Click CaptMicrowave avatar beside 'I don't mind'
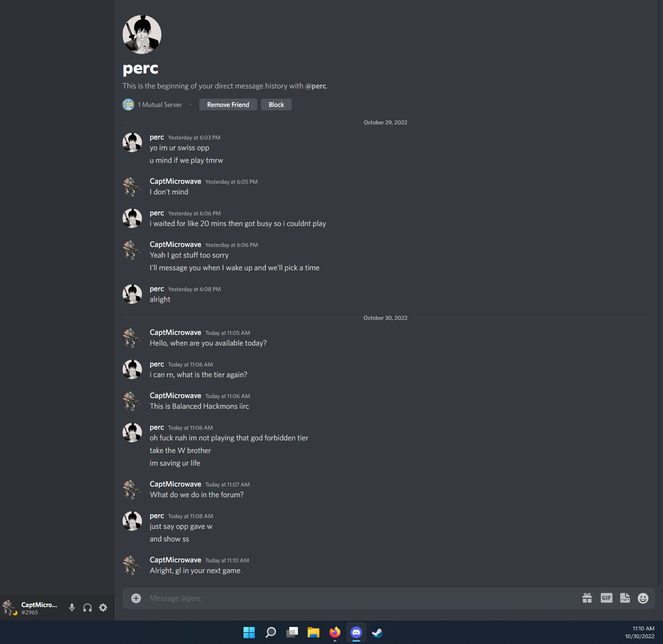The height and width of the screenshot is (644, 663). coord(132,187)
